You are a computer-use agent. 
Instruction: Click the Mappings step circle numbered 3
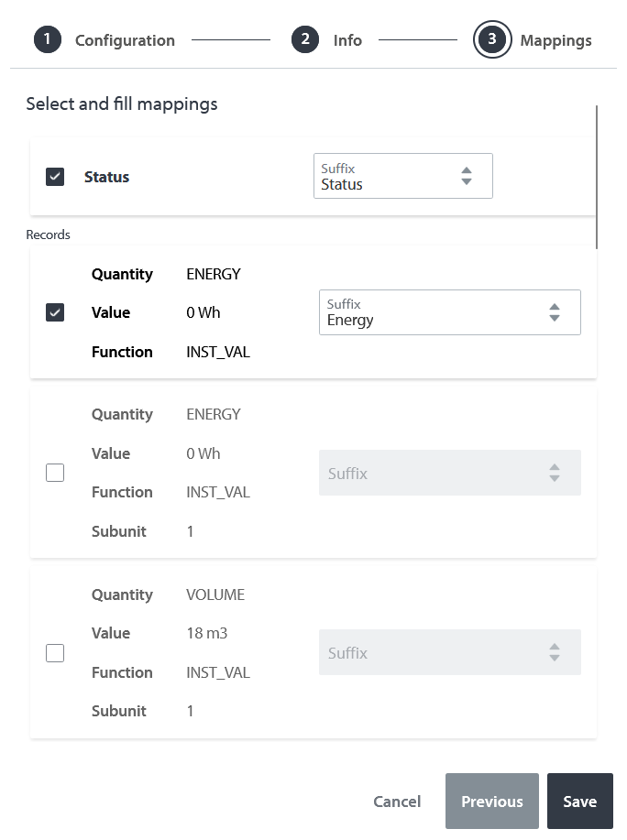(492, 39)
